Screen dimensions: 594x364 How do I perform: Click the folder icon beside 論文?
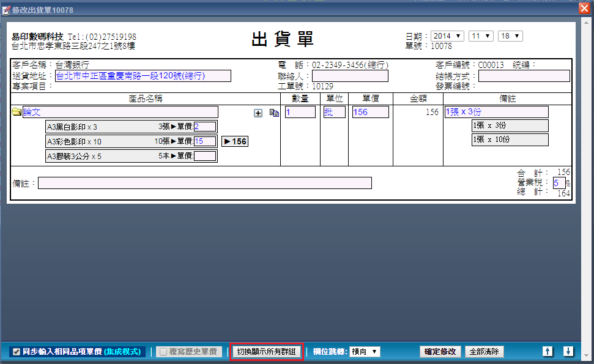[x=17, y=113]
